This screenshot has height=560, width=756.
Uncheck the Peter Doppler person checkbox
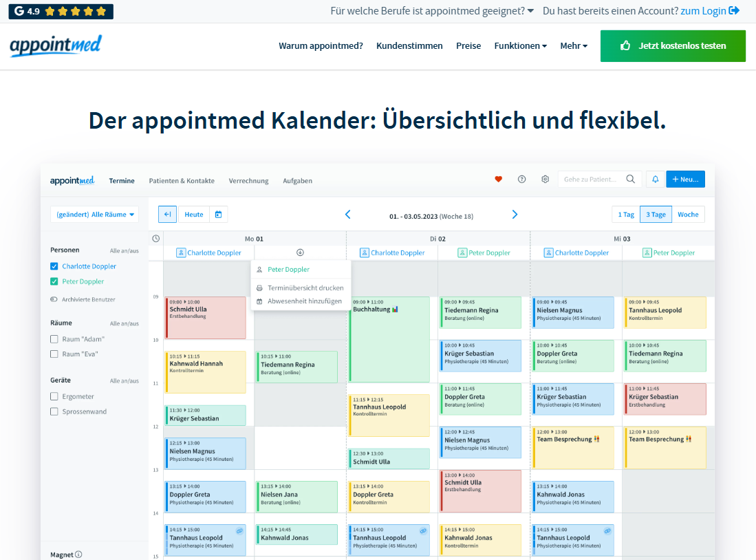point(54,281)
